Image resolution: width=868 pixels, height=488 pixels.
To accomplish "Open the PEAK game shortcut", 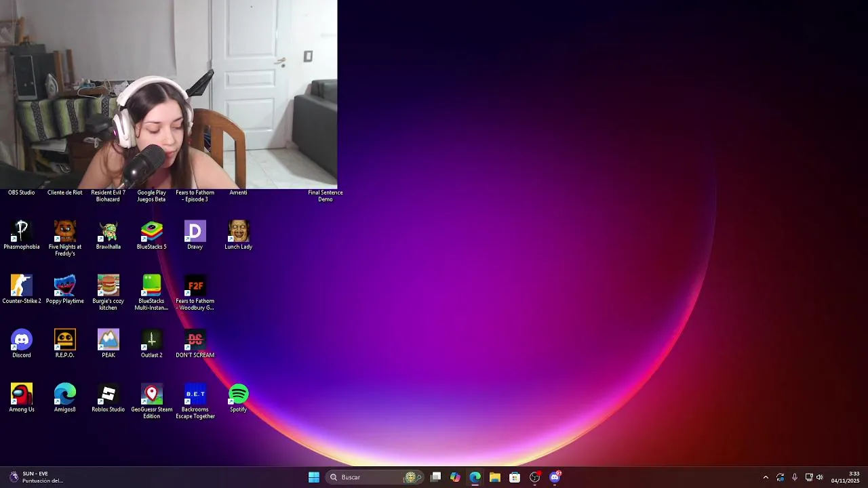I will [108, 344].
